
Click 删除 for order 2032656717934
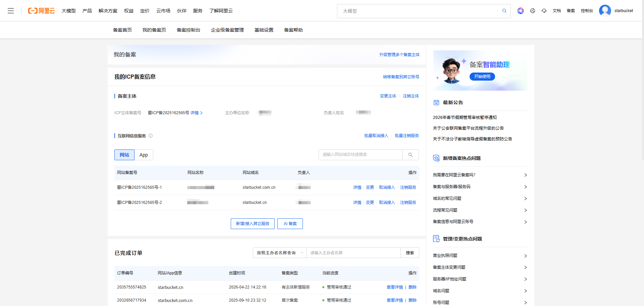coord(413,300)
